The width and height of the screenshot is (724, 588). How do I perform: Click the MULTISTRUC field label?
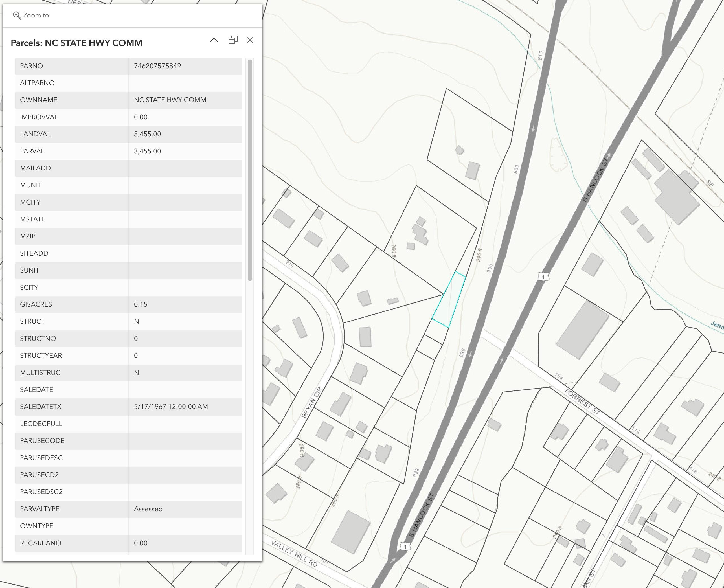40,373
